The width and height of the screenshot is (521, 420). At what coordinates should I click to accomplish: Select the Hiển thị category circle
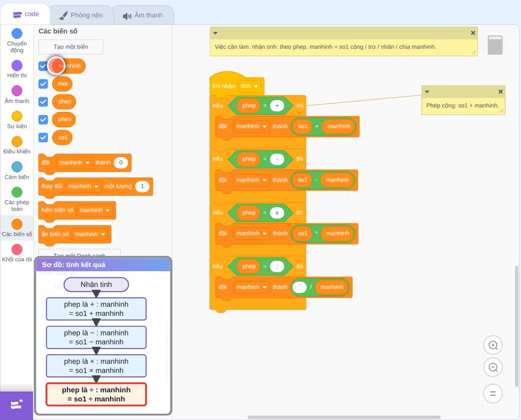click(17, 66)
